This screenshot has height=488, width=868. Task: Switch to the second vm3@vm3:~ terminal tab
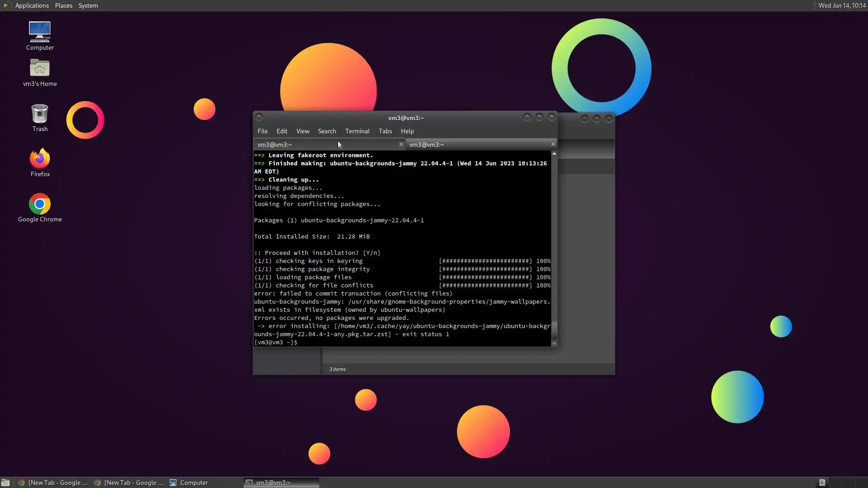(x=475, y=145)
